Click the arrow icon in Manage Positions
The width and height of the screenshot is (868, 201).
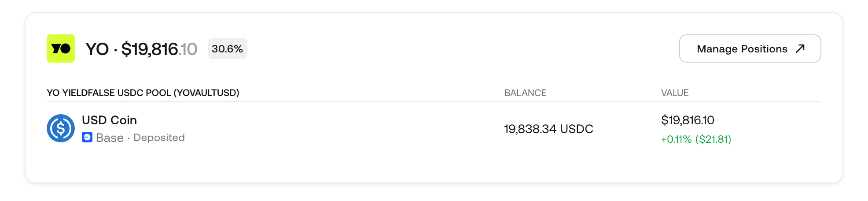tap(800, 48)
